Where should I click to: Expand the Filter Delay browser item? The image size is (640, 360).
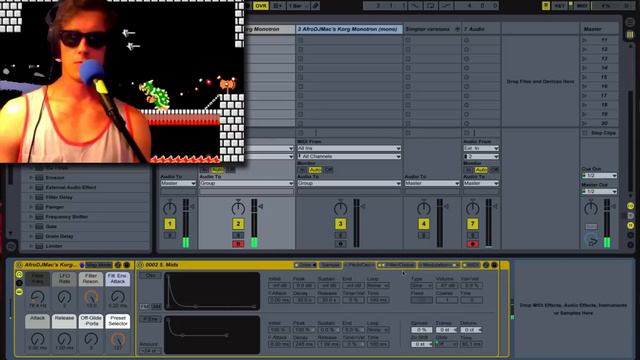point(31,197)
